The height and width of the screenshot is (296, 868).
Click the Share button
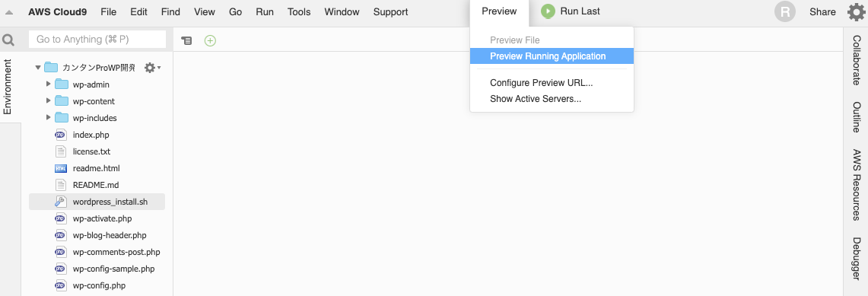pyautogui.click(x=822, y=11)
